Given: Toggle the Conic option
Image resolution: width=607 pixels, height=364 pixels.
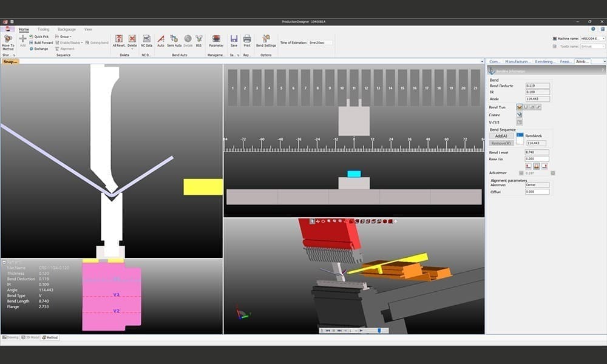Looking at the screenshot, I should [x=518, y=114].
